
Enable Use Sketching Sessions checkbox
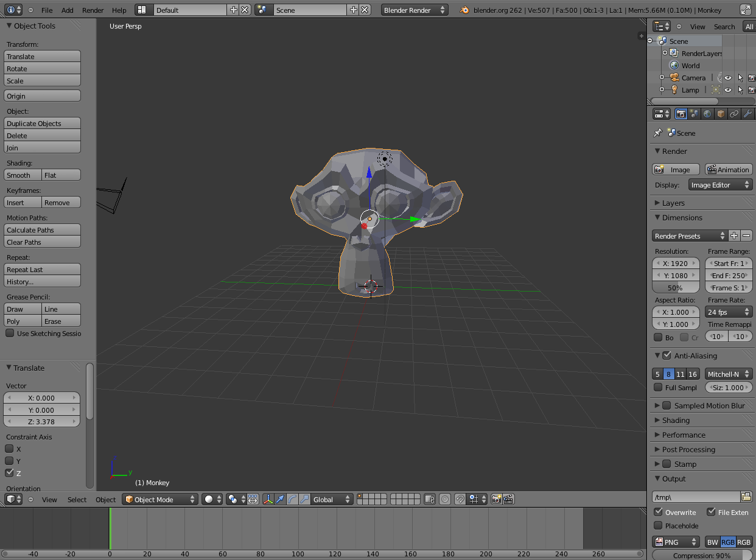coord(10,333)
